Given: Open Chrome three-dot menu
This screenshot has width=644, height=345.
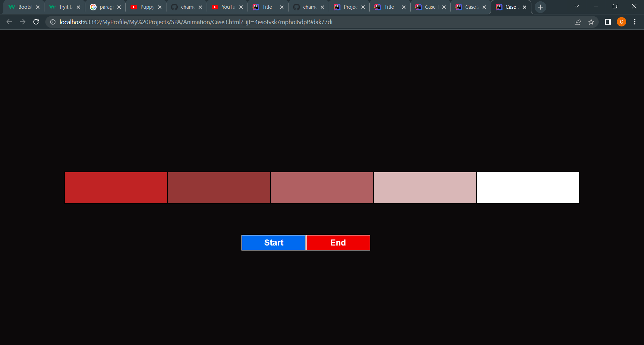Looking at the screenshot, I should click(635, 22).
